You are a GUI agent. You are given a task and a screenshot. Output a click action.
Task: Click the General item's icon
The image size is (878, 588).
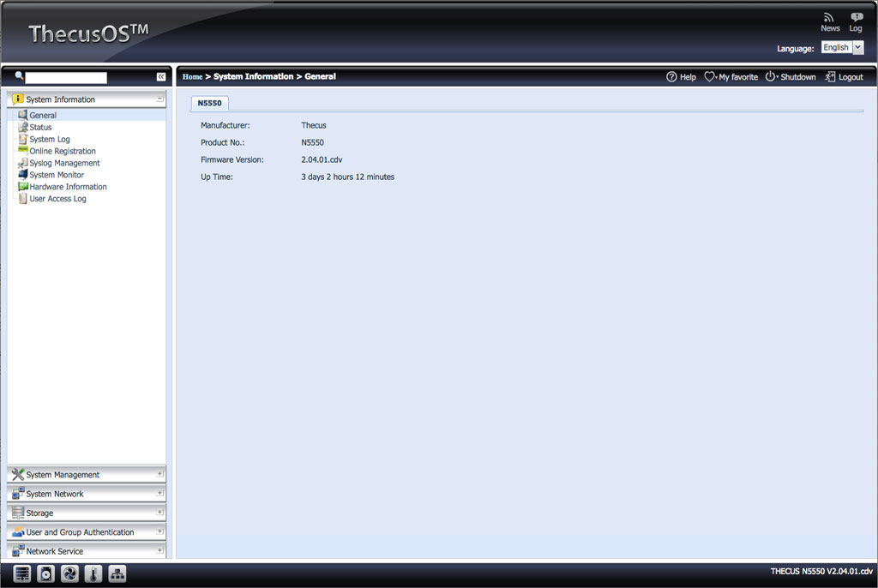click(x=22, y=114)
